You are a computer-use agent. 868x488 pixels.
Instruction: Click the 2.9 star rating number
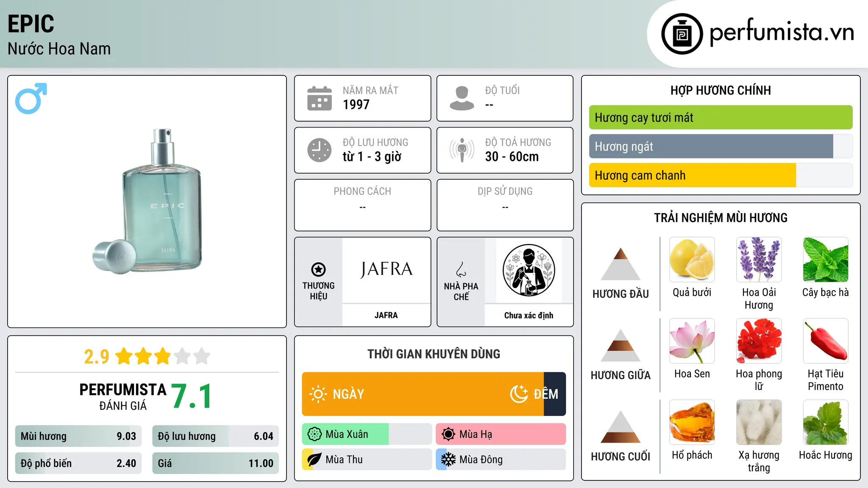[97, 357]
